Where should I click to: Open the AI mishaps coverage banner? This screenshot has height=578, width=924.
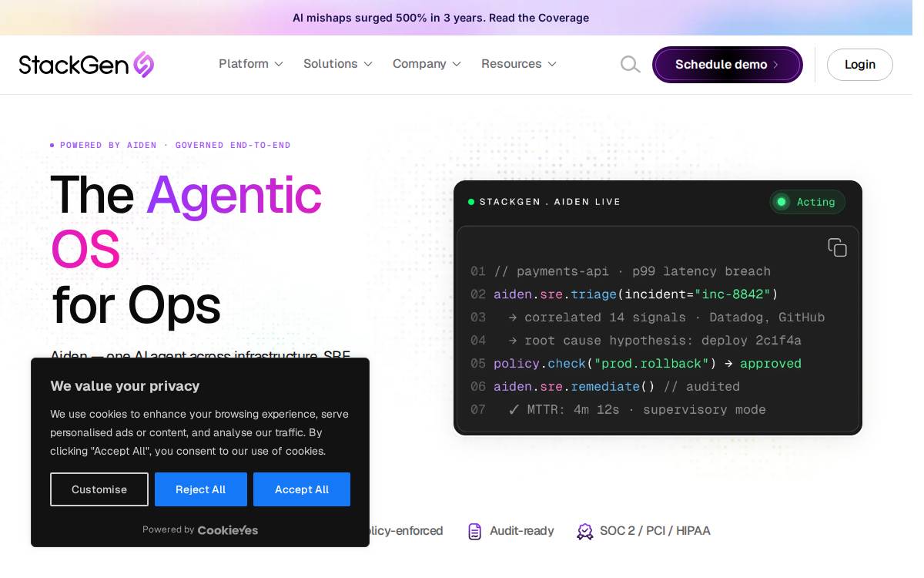click(440, 18)
